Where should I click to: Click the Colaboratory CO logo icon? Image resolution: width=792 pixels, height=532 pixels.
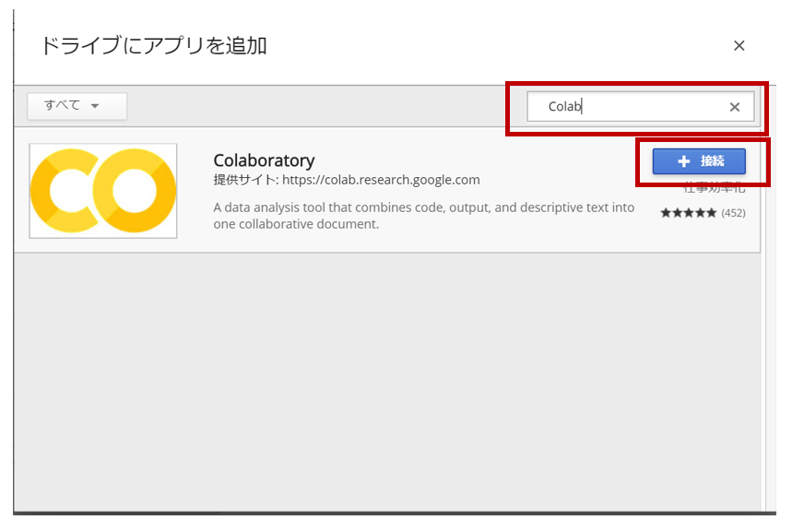click(101, 190)
